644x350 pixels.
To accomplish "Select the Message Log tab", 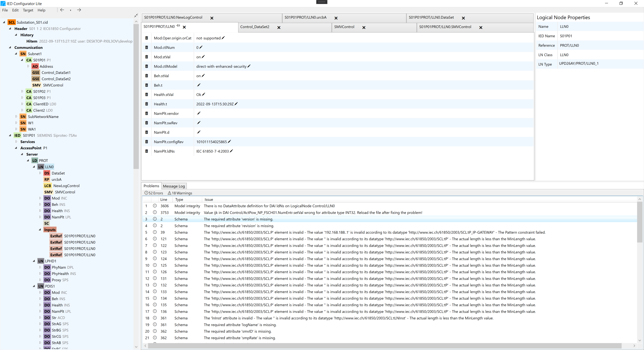I will coord(174,186).
